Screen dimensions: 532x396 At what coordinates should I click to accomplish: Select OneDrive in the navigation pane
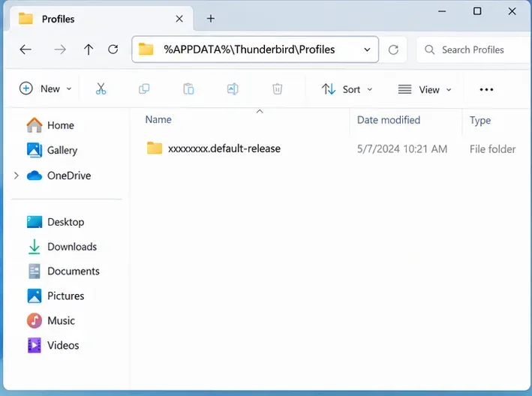coord(59,175)
